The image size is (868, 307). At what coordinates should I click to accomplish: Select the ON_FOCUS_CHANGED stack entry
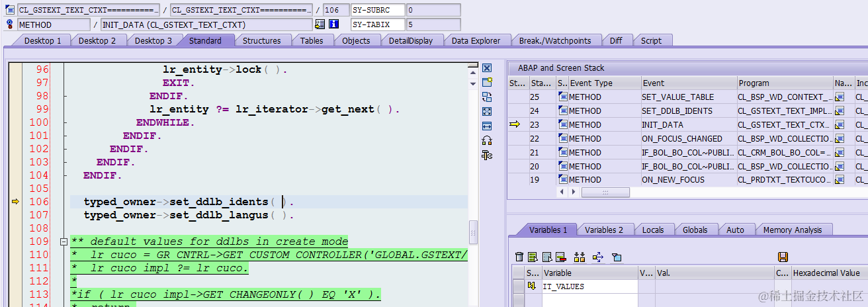(x=688, y=138)
